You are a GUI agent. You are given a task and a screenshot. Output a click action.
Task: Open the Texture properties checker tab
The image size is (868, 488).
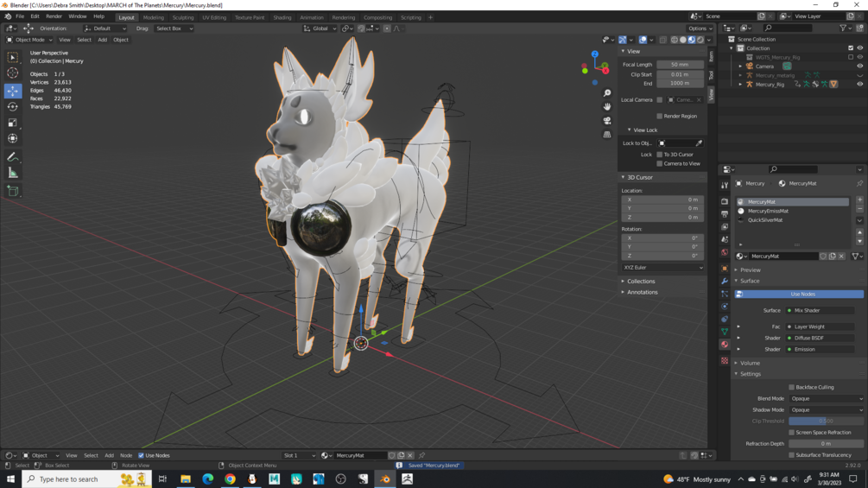[x=725, y=361]
